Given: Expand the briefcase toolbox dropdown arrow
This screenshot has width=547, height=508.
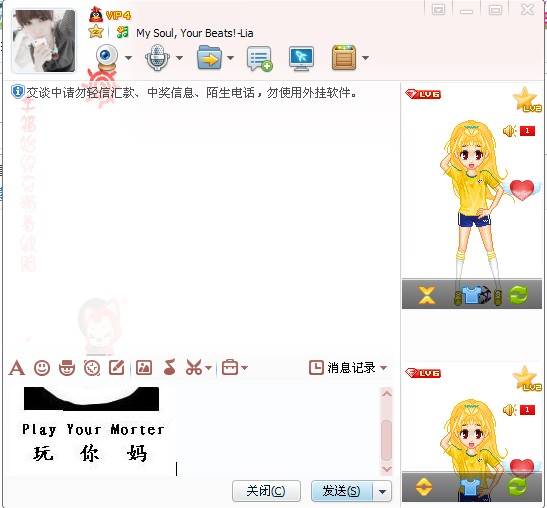Looking at the screenshot, I should [245, 368].
